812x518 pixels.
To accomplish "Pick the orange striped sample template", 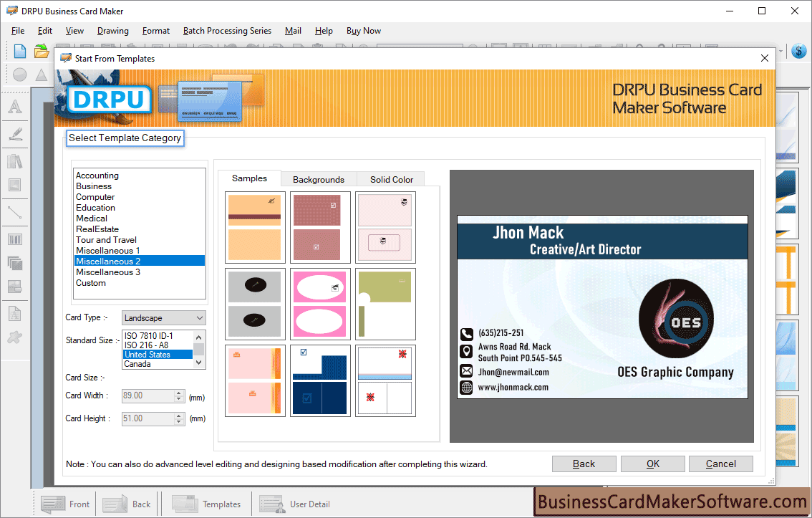I will [255, 227].
